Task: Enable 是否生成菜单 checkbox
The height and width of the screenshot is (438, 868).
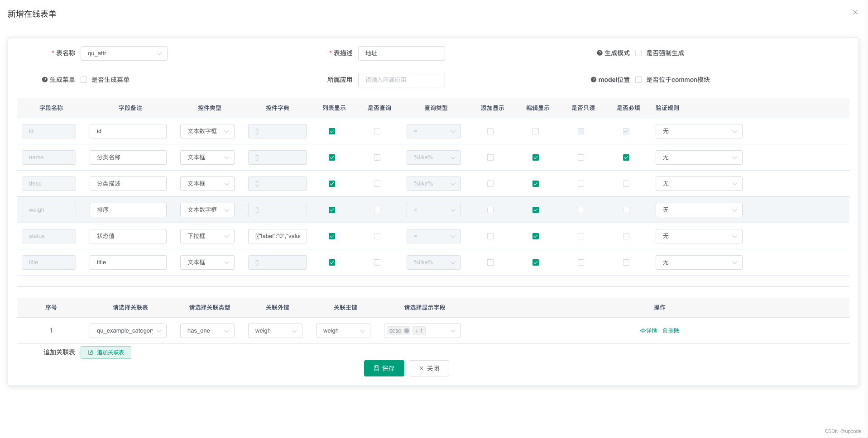Action: [x=84, y=80]
